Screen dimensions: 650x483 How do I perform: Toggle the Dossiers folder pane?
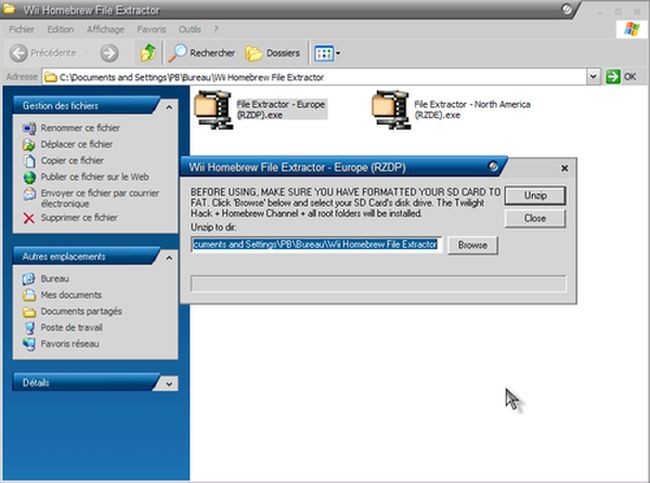point(272,53)
